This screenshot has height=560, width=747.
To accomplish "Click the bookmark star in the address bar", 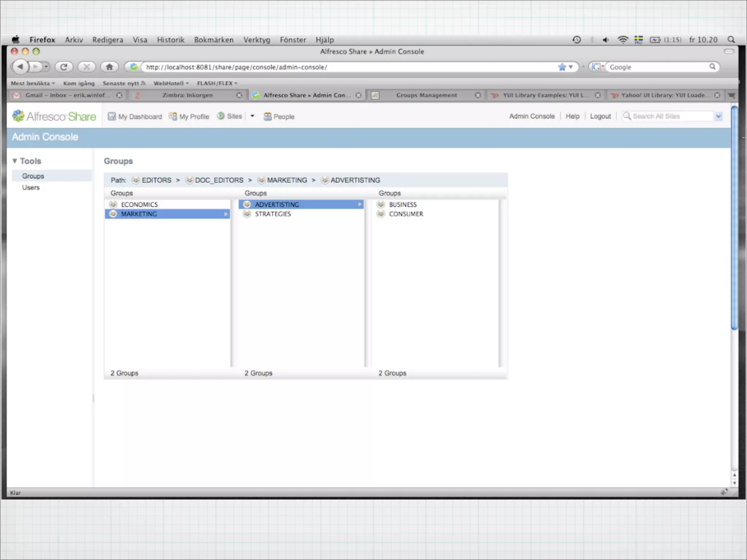I will click(x=562, y=67).
